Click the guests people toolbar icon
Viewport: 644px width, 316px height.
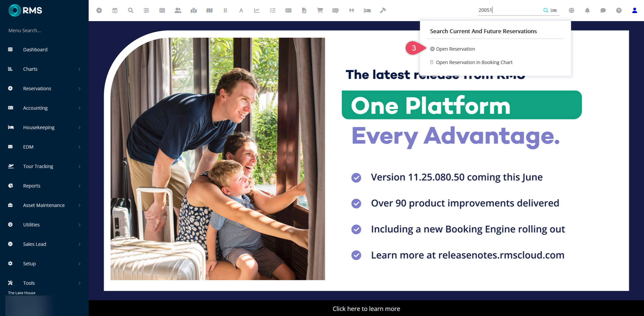click(x=178, y=10)
